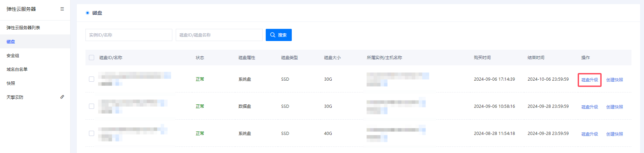644x153 pixels.
Task: Check the third disk row checkbox
Action: (92, 134)
